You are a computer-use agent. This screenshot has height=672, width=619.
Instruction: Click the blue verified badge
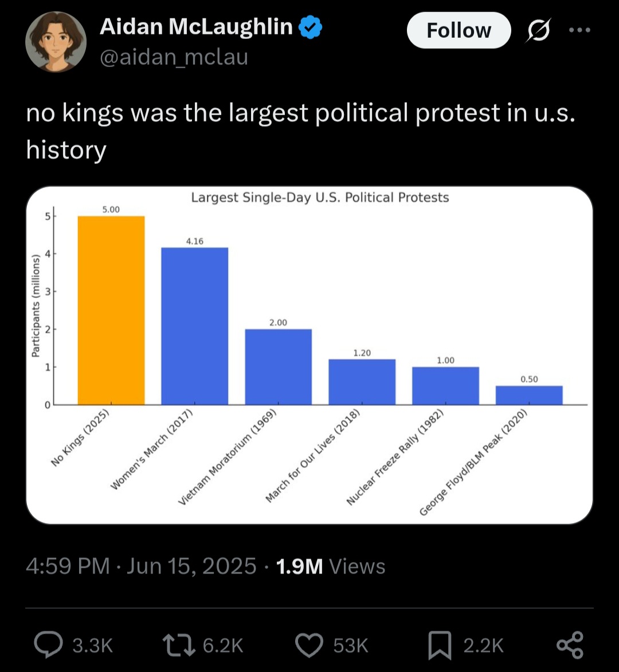310,27
